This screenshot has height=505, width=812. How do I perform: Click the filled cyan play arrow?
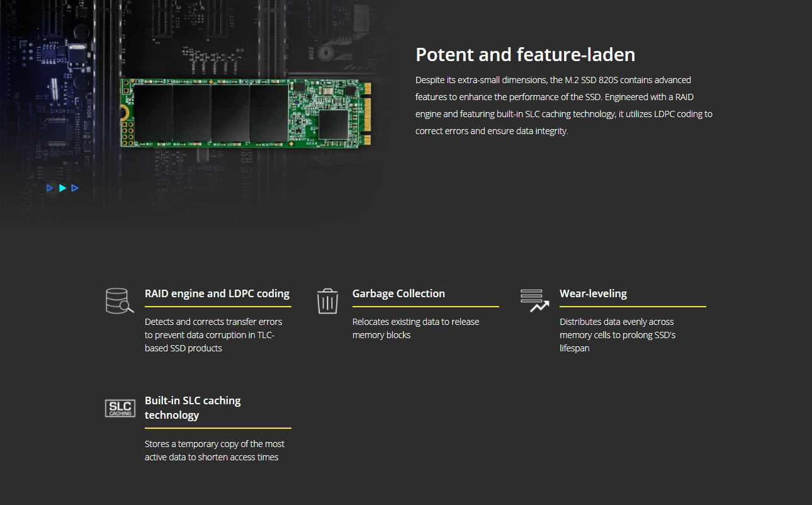62,188
